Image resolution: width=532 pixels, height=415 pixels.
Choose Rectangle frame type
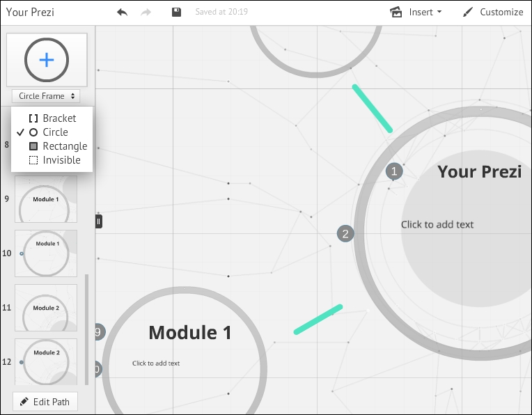(52, 146)
